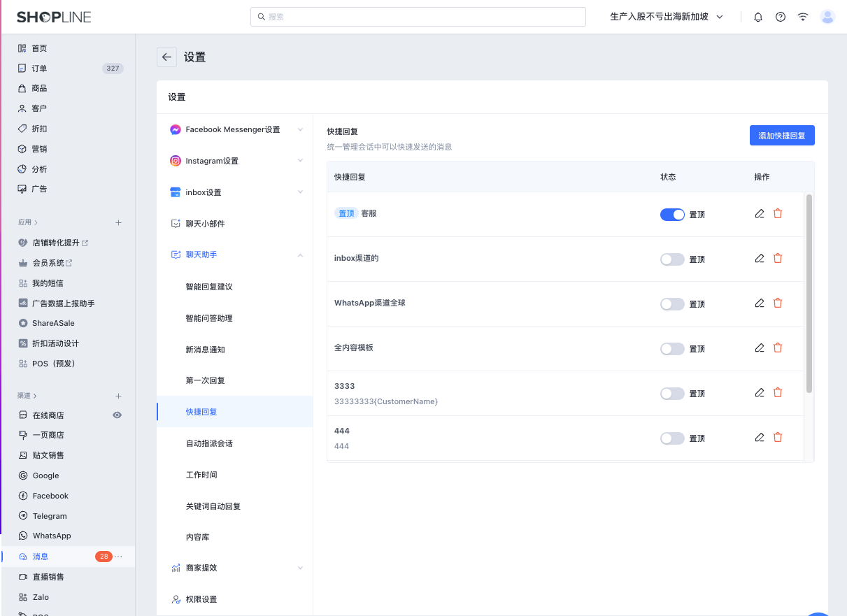Click the WhatsApp icon in sidebar
This screenshot has height=616, width=847.
coord(23,536)
